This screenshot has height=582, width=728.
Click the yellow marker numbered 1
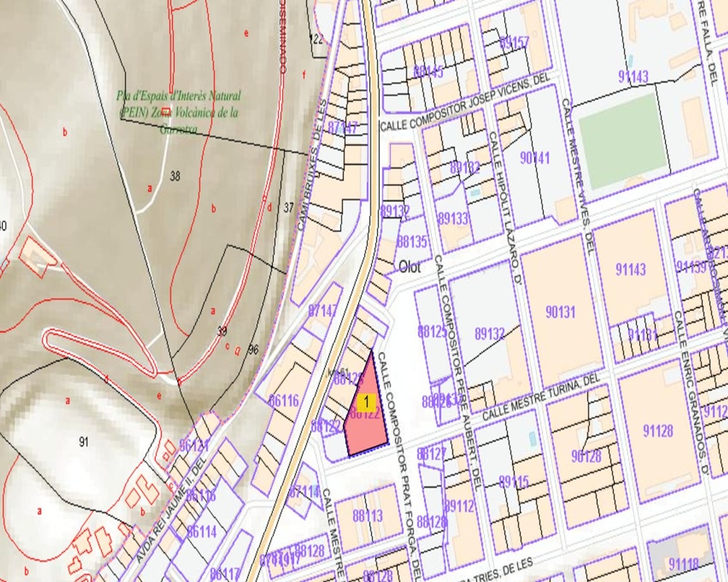click(x=368, y=401)
